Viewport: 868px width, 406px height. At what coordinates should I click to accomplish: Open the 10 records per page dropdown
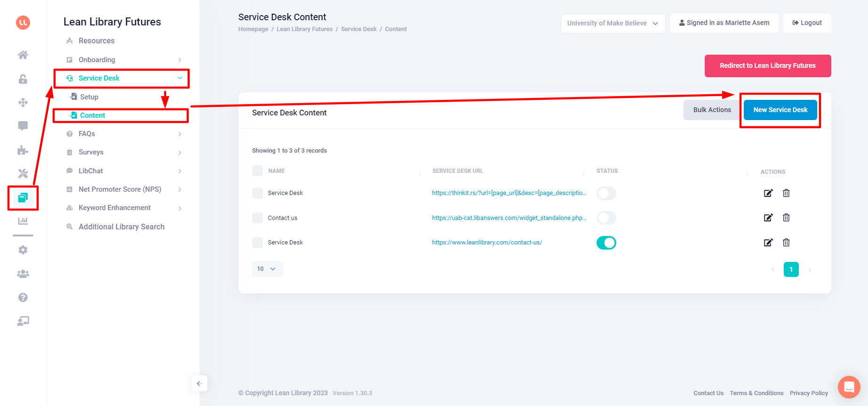coord(267,269)
